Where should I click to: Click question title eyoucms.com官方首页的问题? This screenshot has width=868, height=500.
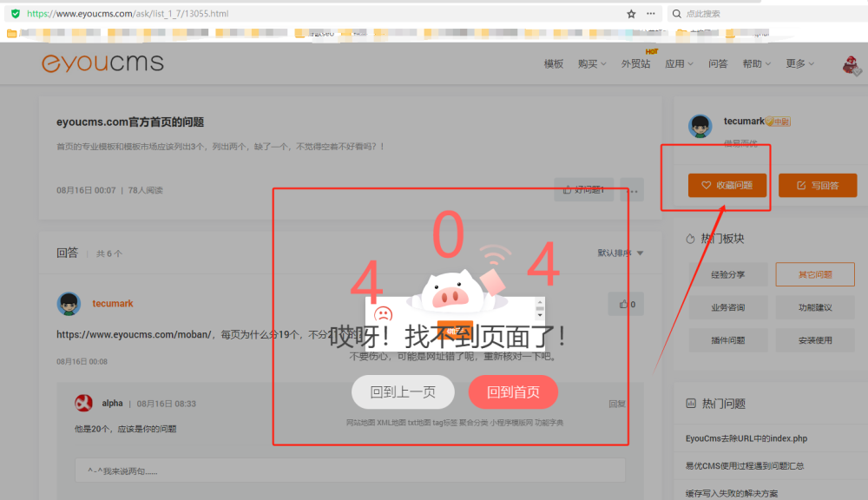(130, 122)
